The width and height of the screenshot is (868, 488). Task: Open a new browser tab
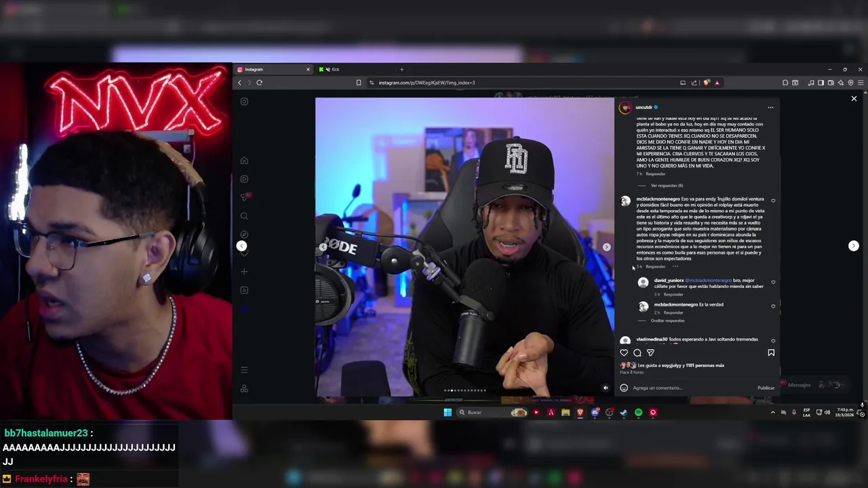pos(401,69)
